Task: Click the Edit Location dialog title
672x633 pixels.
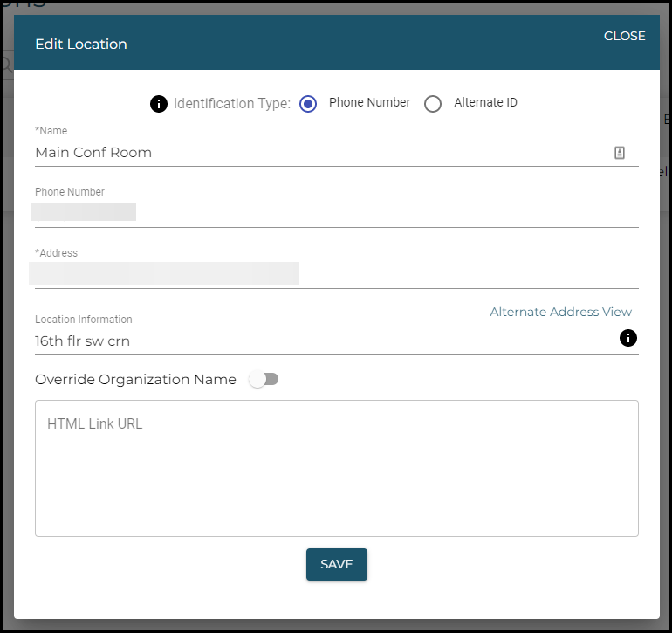Action: [x=81, y=45]
